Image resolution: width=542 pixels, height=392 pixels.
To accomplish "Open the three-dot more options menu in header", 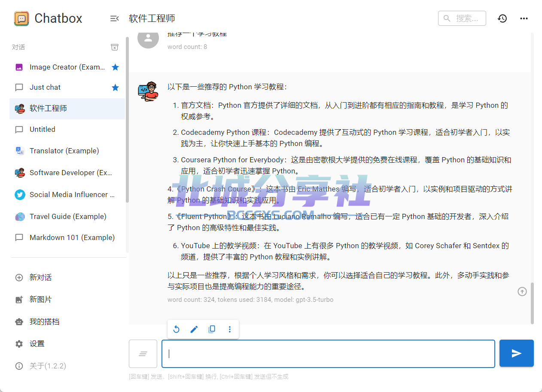I will point(524,18).
